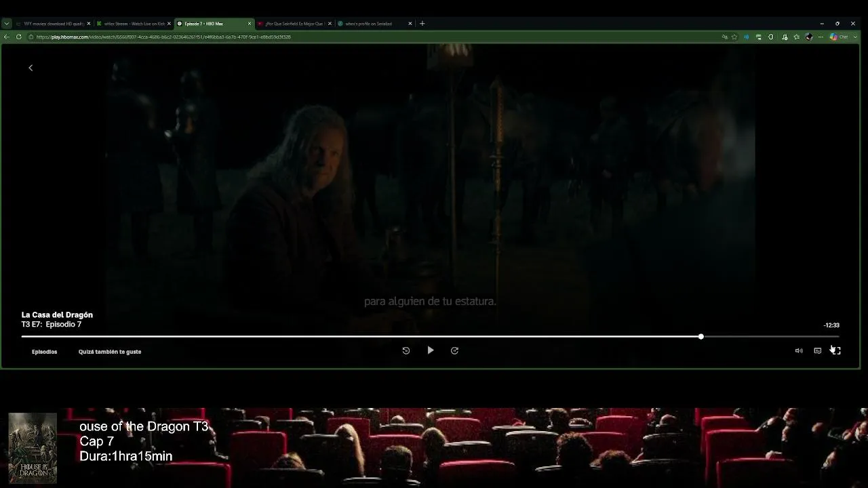The image size is (868, 488).
Task: Open the media control music icon
Action: click(x=785, y=37)
